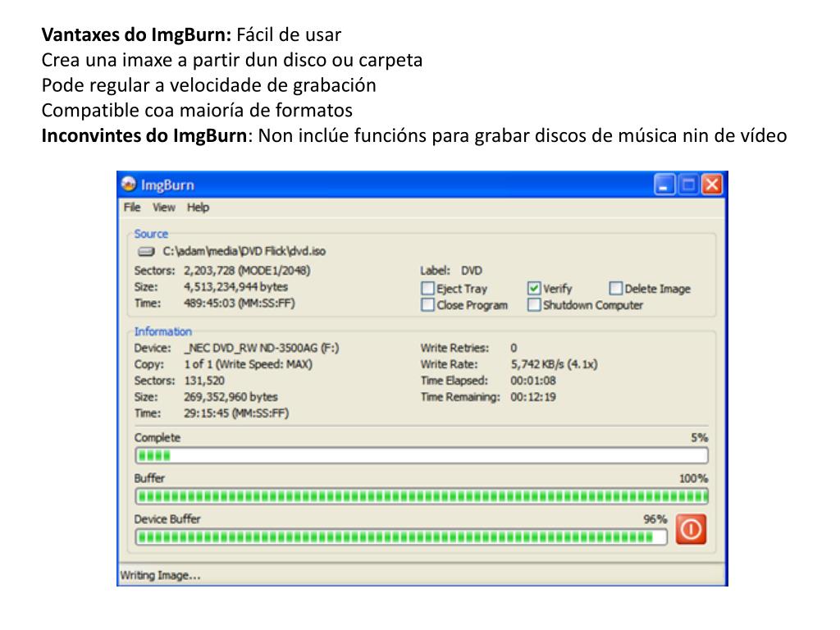This screenshot has width=840, height=630.
Task: Toggle the Shutdown Computer checkbox
Action: pos(534,305)
